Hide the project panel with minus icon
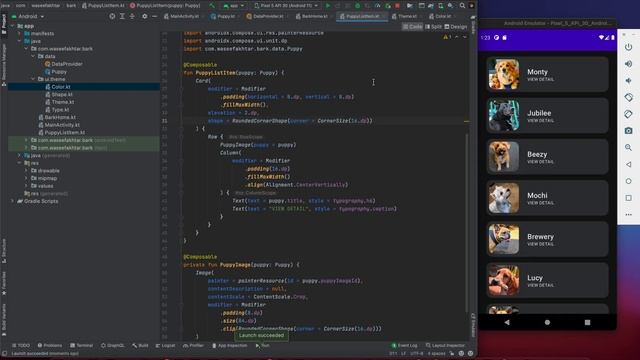640x360 pixels. 154,16
